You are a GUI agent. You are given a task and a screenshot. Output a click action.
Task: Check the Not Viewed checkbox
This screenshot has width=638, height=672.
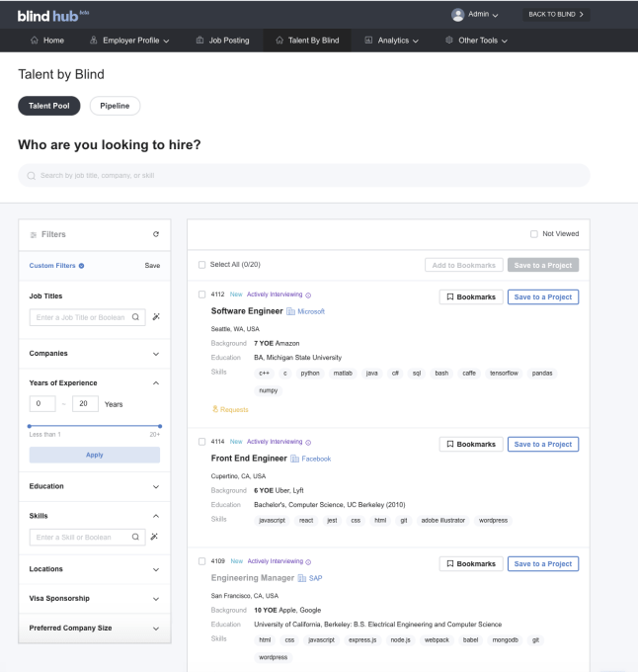point(534,234)
